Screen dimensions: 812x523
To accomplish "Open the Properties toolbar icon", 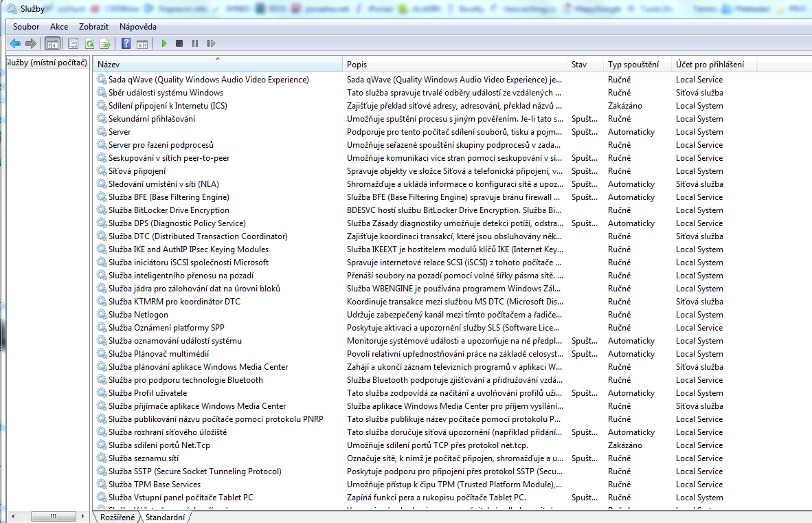I will pos(73,43).
